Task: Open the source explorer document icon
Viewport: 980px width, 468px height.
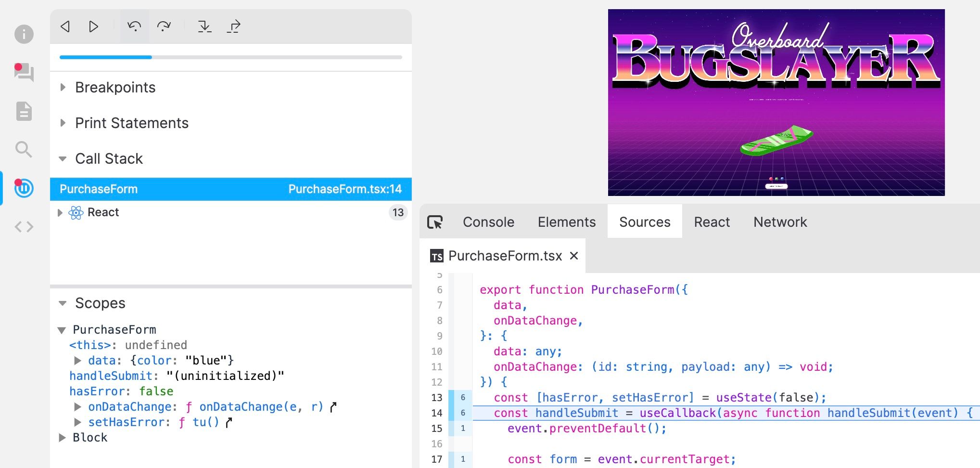Action: 24,111
